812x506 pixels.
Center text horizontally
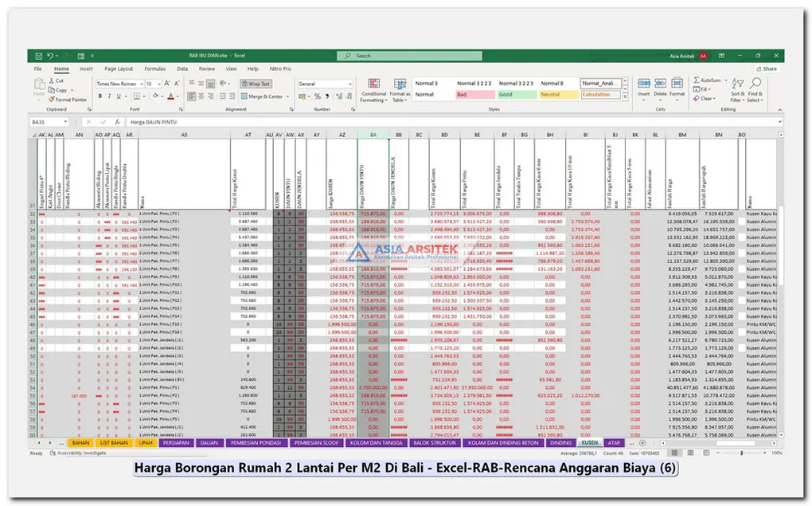pyautogui.click(x=201, y=96)
